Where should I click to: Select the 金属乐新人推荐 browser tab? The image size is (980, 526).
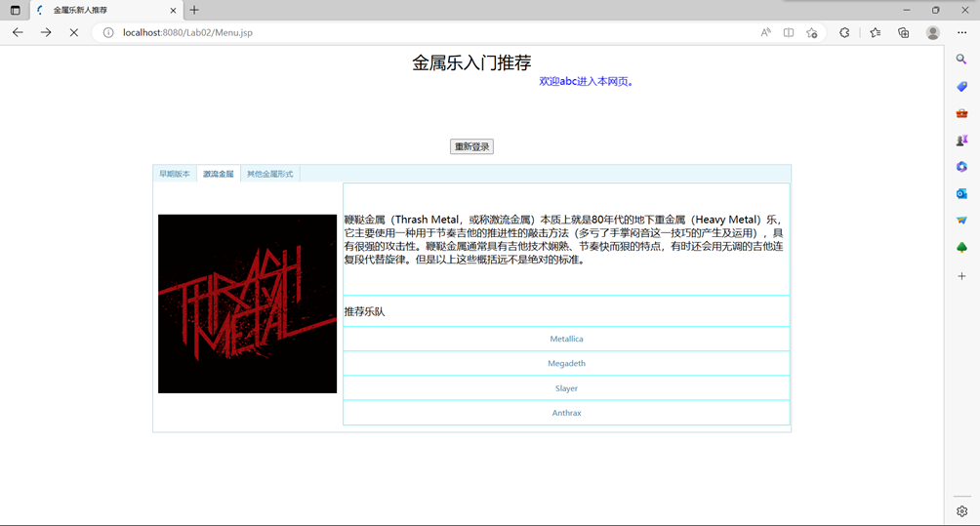tap(106, 10)
